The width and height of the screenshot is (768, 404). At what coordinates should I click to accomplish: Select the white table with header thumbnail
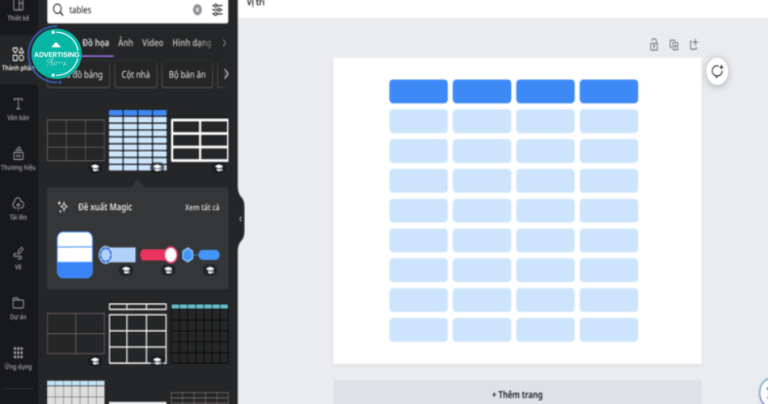coord(138,333)
